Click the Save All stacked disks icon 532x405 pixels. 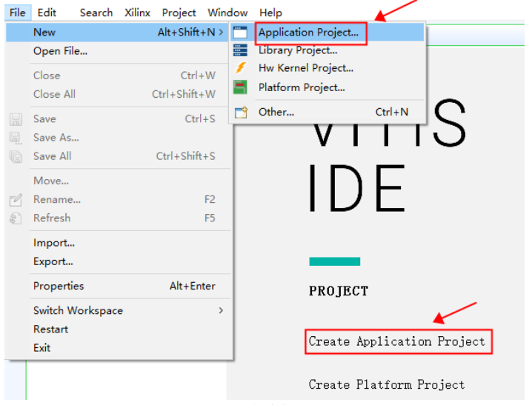[x=16, y=156]
